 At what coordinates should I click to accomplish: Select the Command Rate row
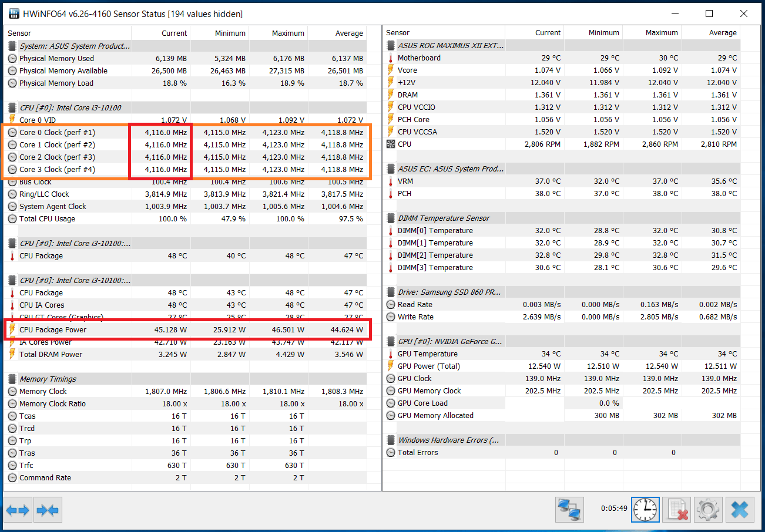(186, 478)
